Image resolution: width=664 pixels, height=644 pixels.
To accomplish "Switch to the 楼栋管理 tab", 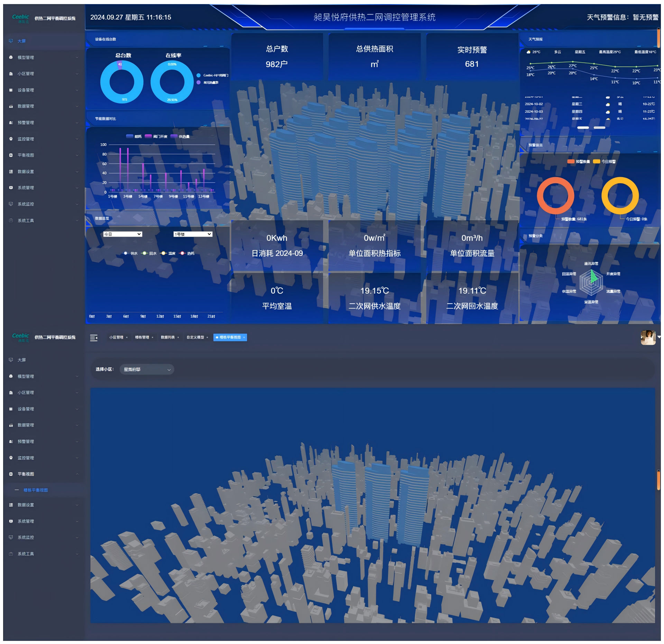I will coord(142,338).
